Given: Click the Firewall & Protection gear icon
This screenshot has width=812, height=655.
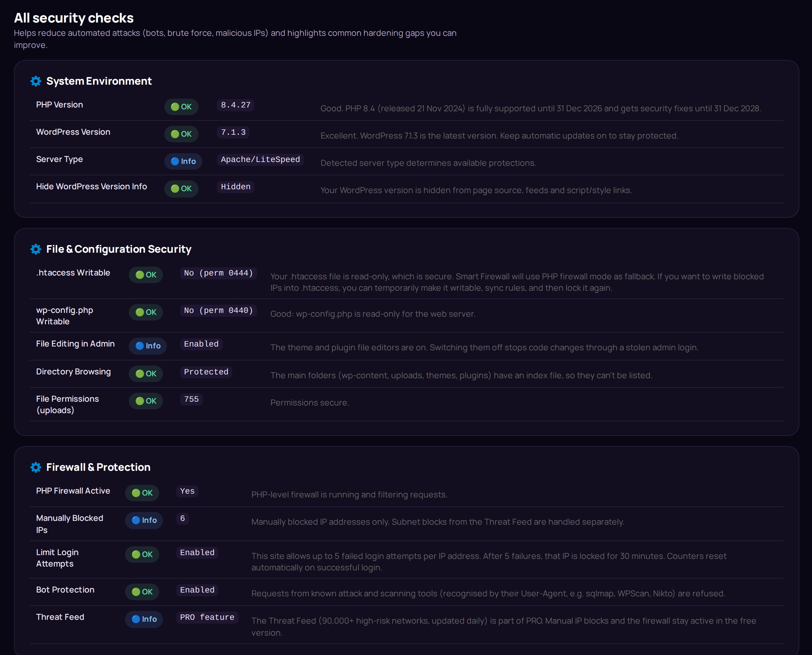Looking at the screenshot, I should coord(36,467).
